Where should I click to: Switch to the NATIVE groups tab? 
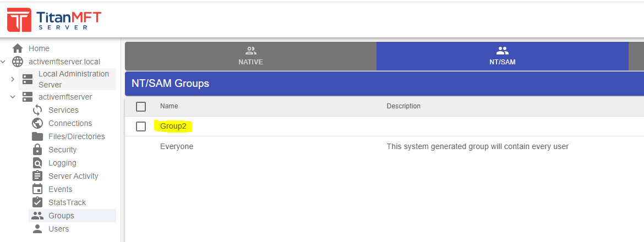pyautogui.click(x=250, y=56)
